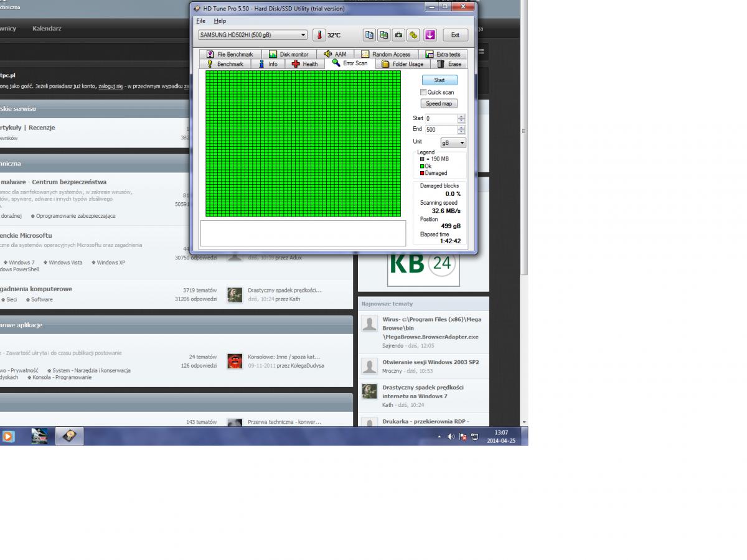Decrease the End value with down arrow
This screenshot has height=560, width=747.
pyautogui.click(x=461, y=132)
